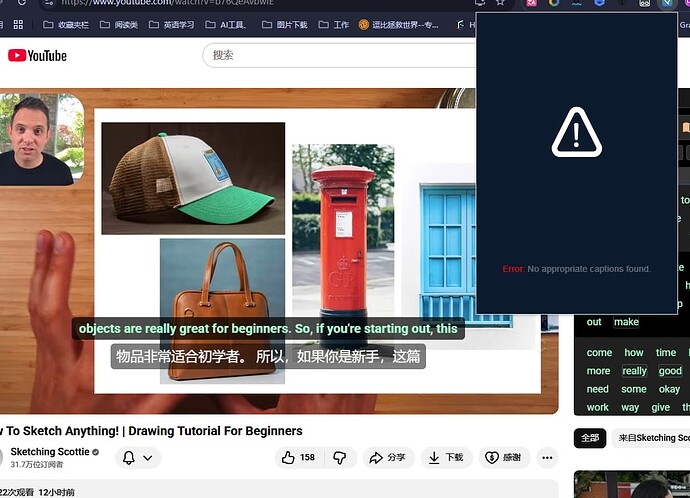Open the 逗比拯救世界 bookmark
This screenshot has width=690, height=498.
pos(399,25)
